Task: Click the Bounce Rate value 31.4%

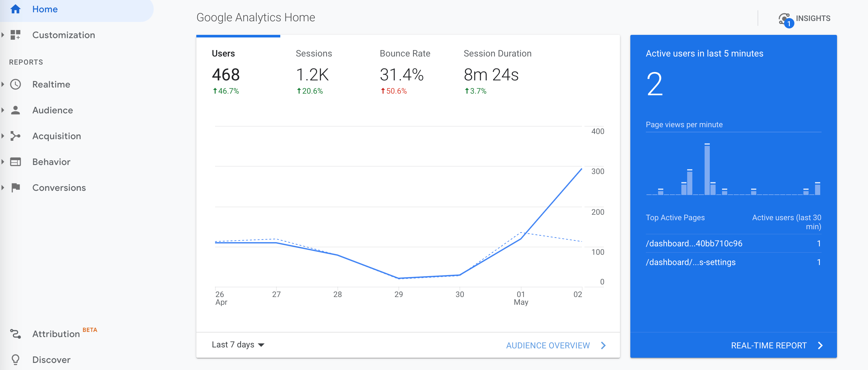Action: [402, 75]
